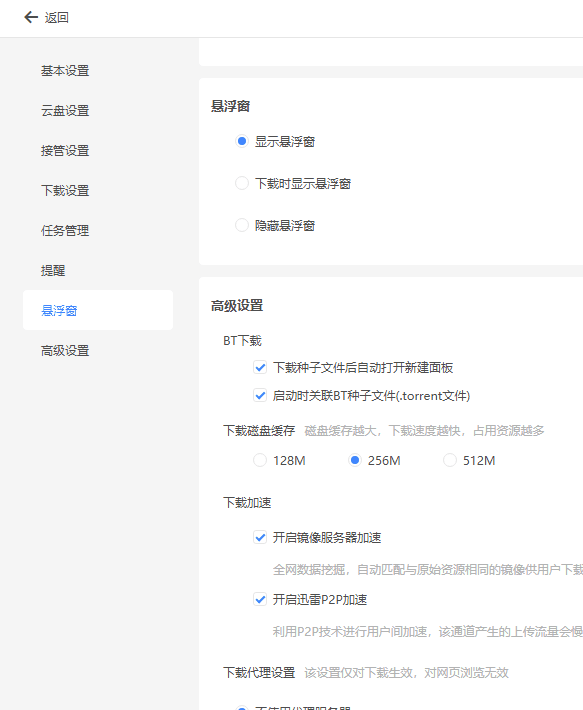The image size is (583, 710).
Task: Choose the 256M disk cache option
Action: tap(355, 460)
